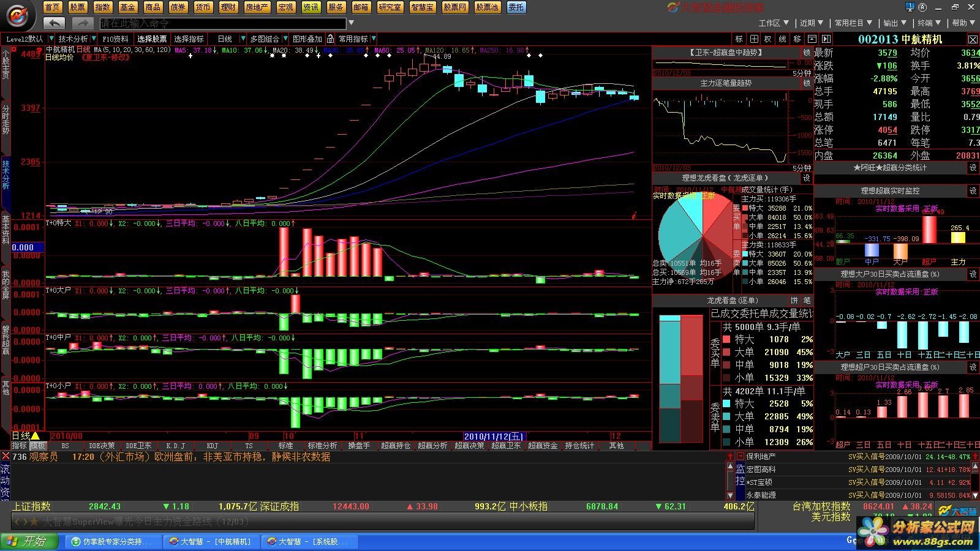Screen dimensions: 980x551
Task: Open 设 settings for 理想大户30日买卖占流通盘
Action: pyautogui.click(x=973, y=274)
